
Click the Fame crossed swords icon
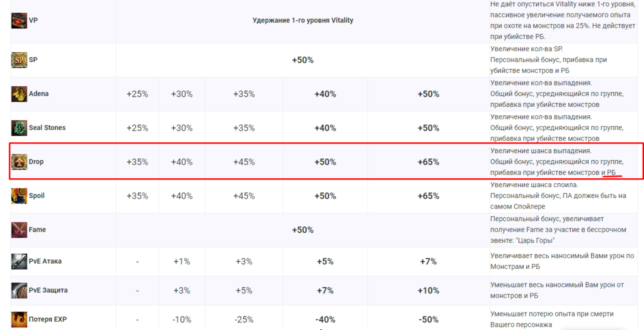pyautogui.click(x=19, y=230)
